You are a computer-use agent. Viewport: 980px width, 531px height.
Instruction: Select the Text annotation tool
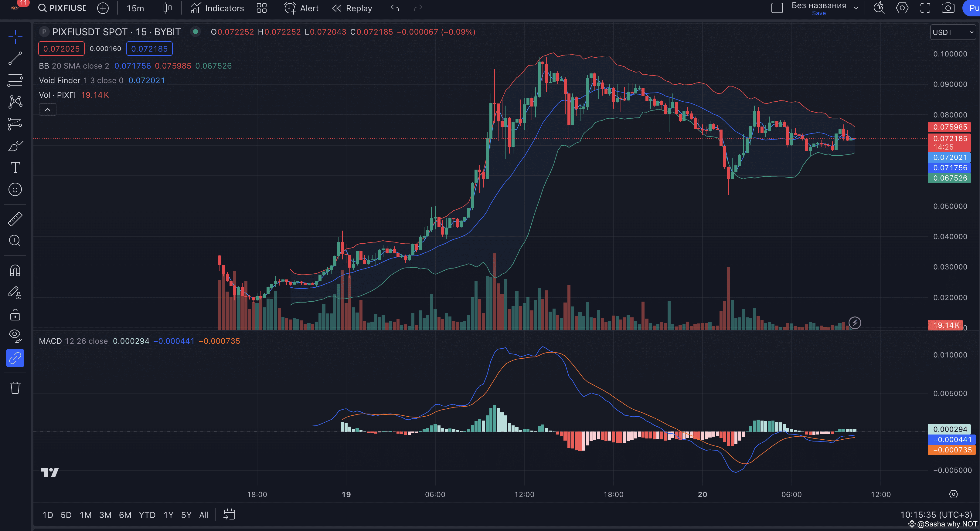[x=15, y=167]
